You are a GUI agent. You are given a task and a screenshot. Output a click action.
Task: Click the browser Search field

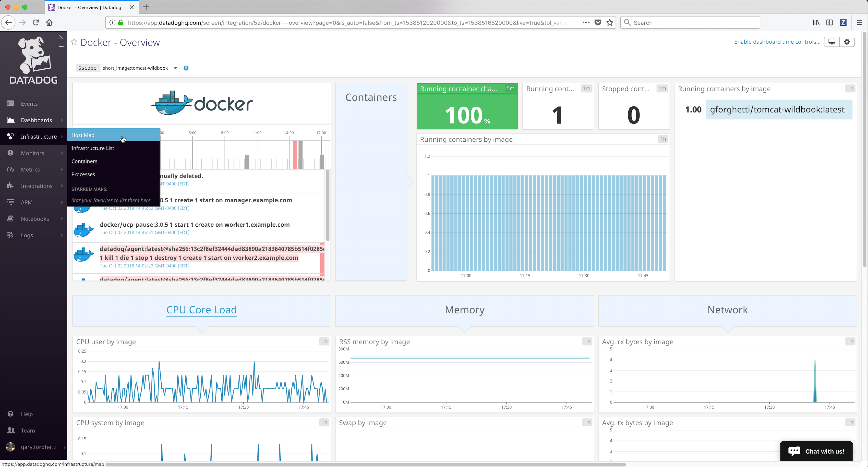[x=690, y=23]
